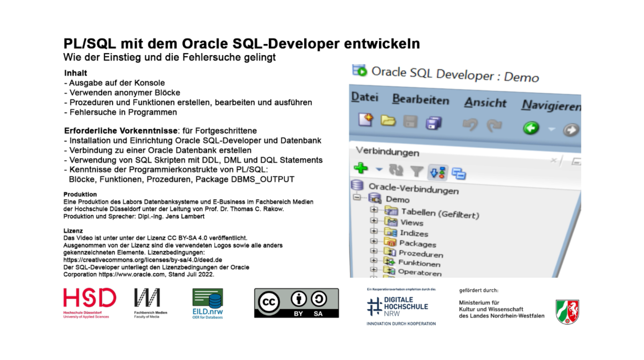The image size is (644, 360).
Task: Click the Save icon in the toolbar
Action: coord(410,121)
